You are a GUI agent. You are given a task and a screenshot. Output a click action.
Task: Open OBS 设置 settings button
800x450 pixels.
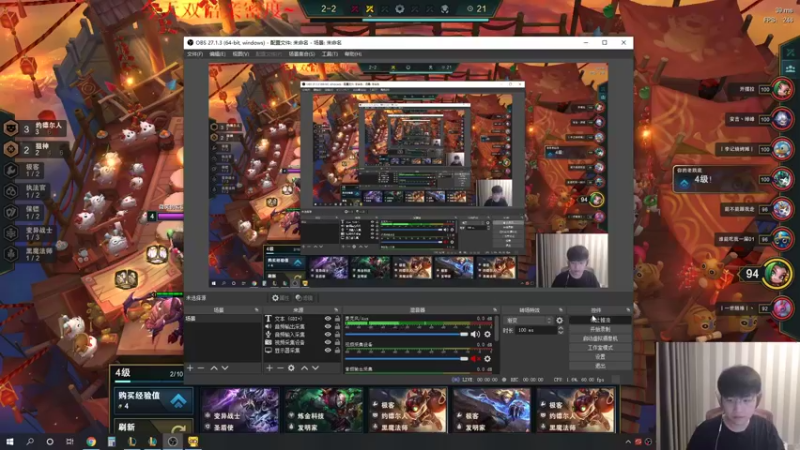(x=600, y=357)
